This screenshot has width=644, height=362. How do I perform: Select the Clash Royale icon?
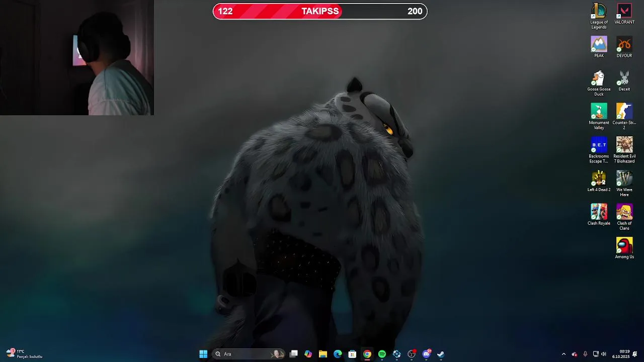click(599, 215)
